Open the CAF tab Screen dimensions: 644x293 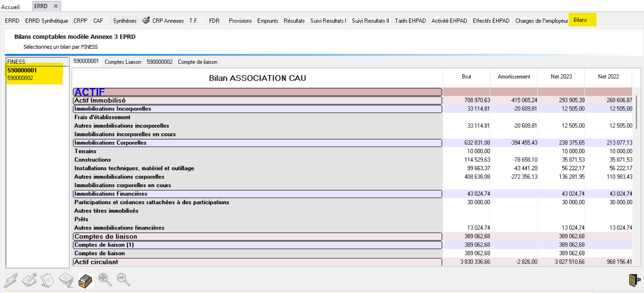tap(98, 21)
